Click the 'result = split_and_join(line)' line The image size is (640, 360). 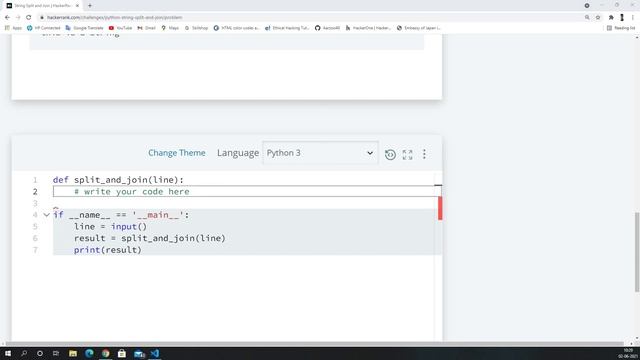[x=150, y=238]
